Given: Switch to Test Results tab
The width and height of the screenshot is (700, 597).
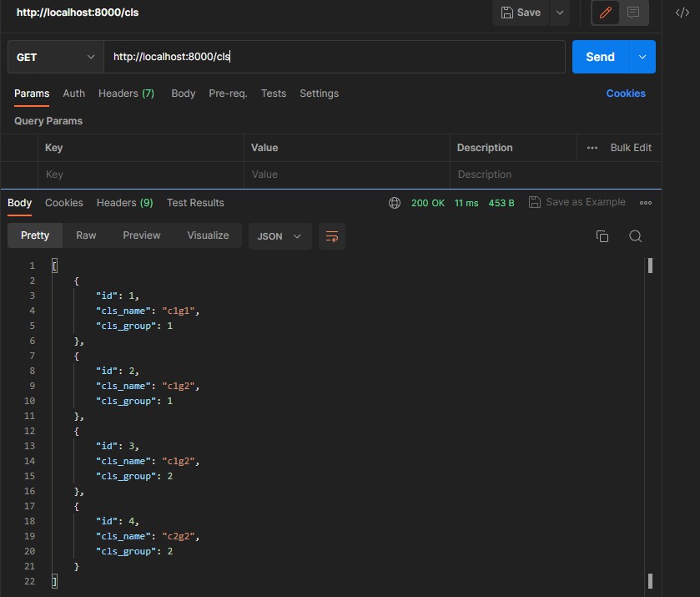Looking at the screenshot, I should pos(195,203).
